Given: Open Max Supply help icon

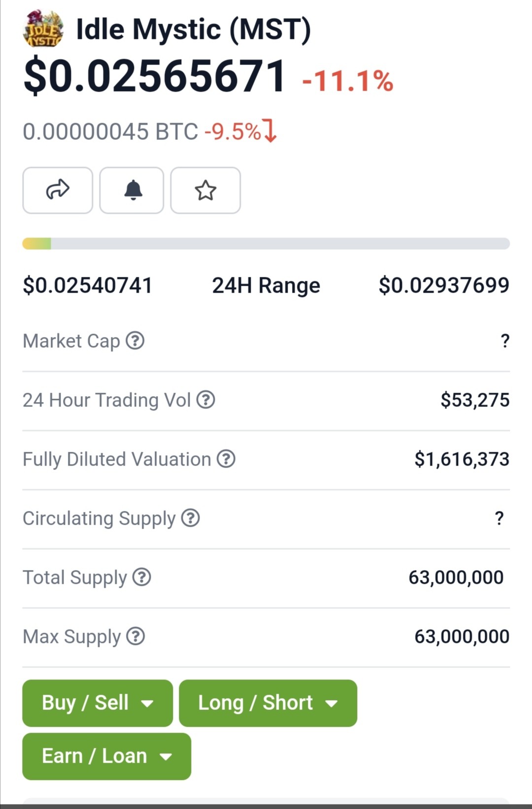Looking at the screenshot, I should [x=135, y=636].
